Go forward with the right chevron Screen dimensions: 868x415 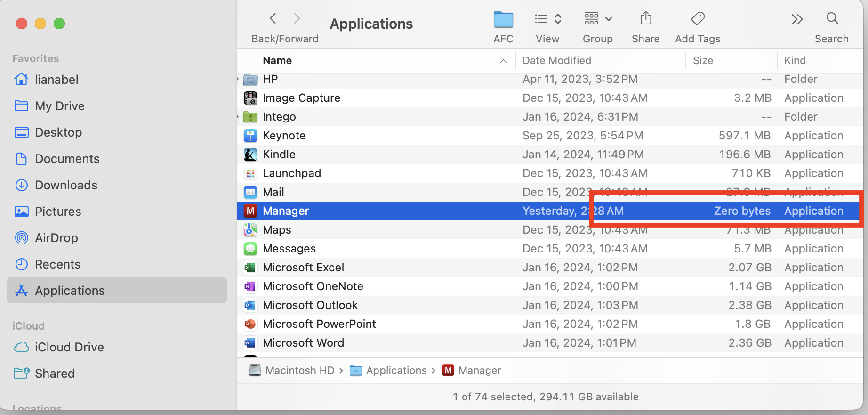click(x=297, y=18)
